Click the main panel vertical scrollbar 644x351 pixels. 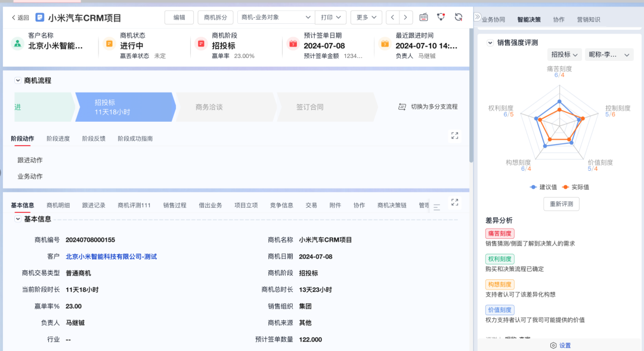[471, 94]
